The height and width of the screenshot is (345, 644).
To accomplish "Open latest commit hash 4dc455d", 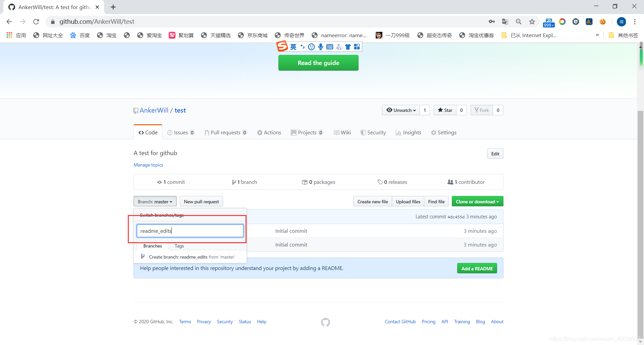I will [x=456, y=217].
